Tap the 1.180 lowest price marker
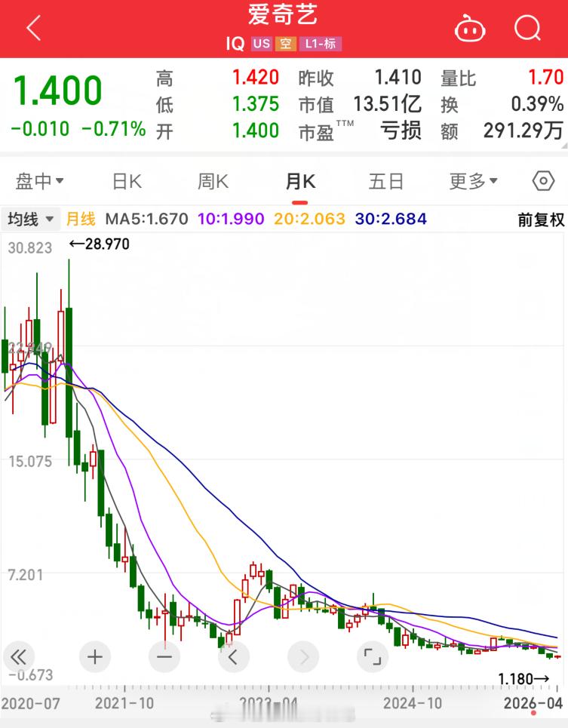Viewport: 568px width, 728px height. click(x=523, y=679)
